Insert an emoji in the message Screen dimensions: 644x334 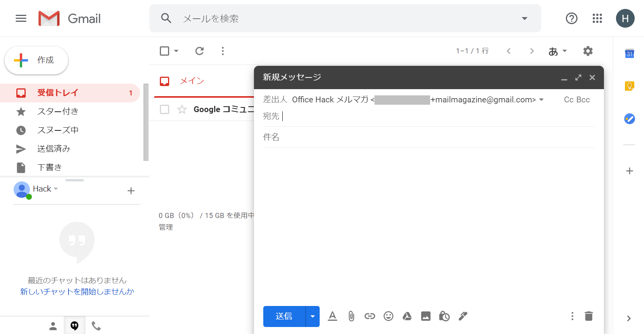tap(388, 316)
